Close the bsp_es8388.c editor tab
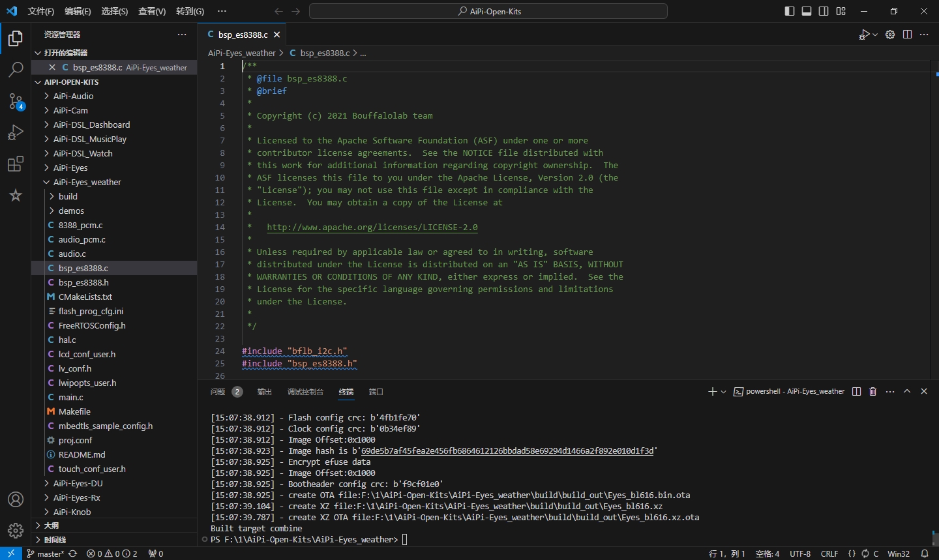This screenshot has width=939, height=560. coord(277,35)
